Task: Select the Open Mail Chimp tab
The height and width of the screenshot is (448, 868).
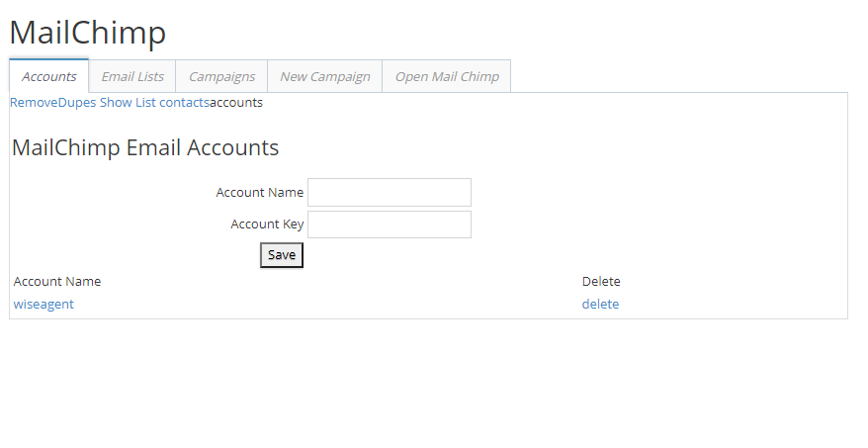Action: (x=447, y=76)
